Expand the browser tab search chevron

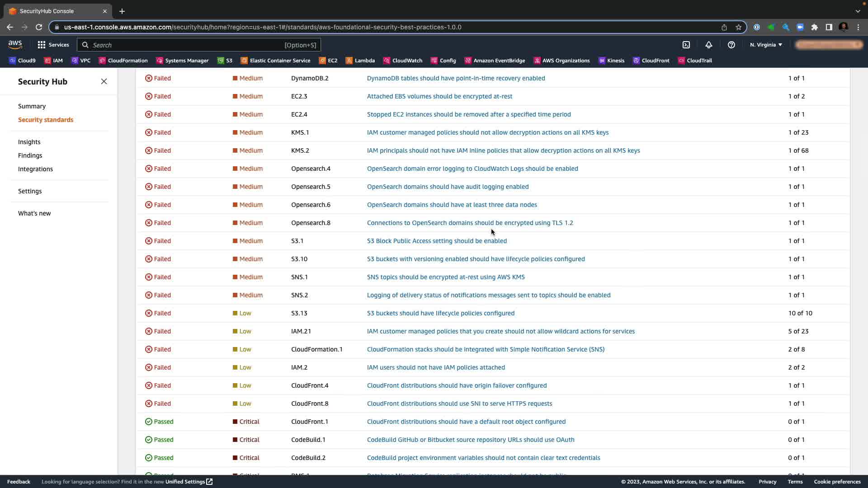(858, 11)
